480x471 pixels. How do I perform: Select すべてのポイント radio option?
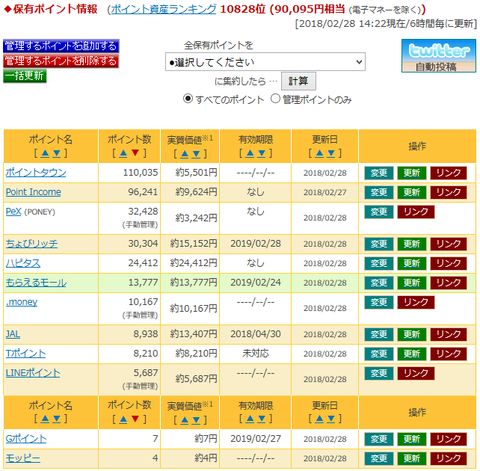pyautogui.click(x=188, y=99)
